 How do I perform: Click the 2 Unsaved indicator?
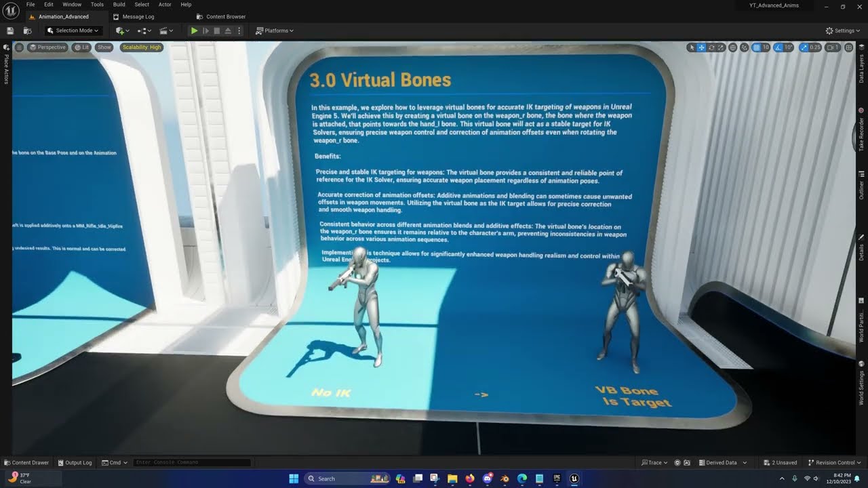(780, 462)
